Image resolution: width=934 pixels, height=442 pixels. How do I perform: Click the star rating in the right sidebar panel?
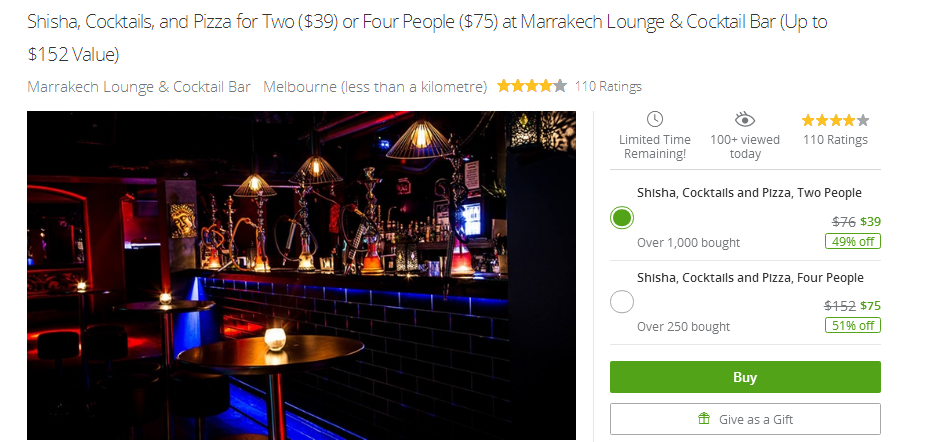point(835,121)
